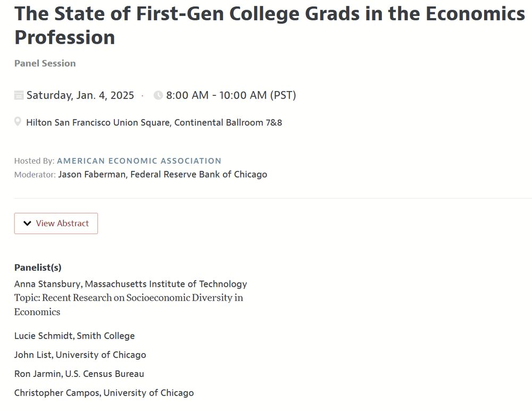Click the clock icon next to session time
The height and width of the screenshot is (411, 532).
[x=158, y=95]
